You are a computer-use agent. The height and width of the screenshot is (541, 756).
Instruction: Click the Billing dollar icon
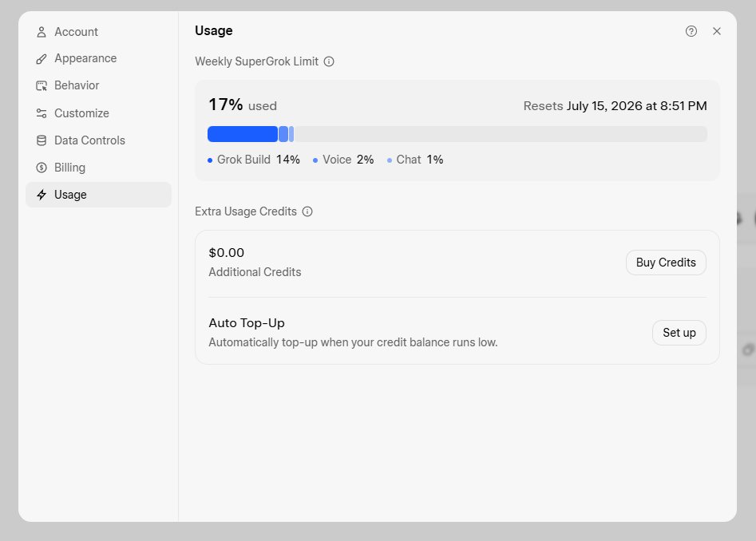42,168
